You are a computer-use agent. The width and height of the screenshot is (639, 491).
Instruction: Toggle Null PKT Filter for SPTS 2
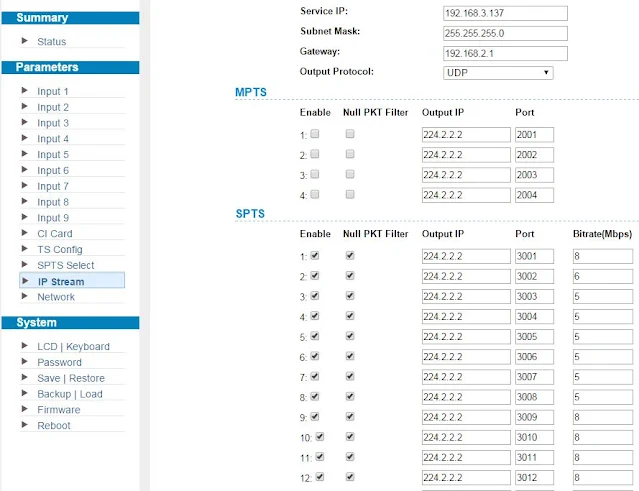[350, 275]
